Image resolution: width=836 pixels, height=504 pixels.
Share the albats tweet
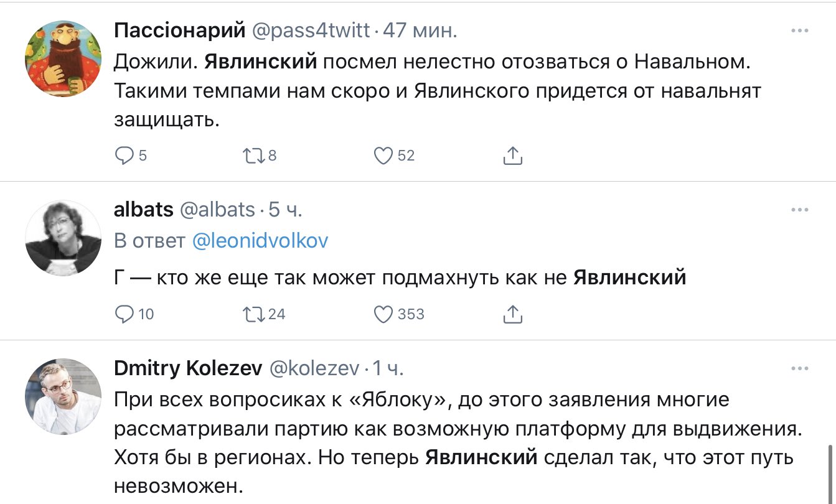[x=512, y=314]
